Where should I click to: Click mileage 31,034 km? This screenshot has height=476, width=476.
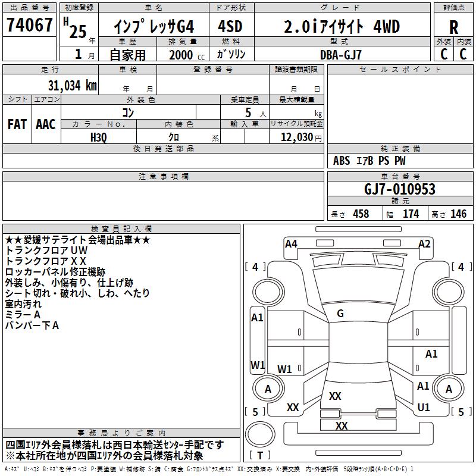tap(72, 86)
